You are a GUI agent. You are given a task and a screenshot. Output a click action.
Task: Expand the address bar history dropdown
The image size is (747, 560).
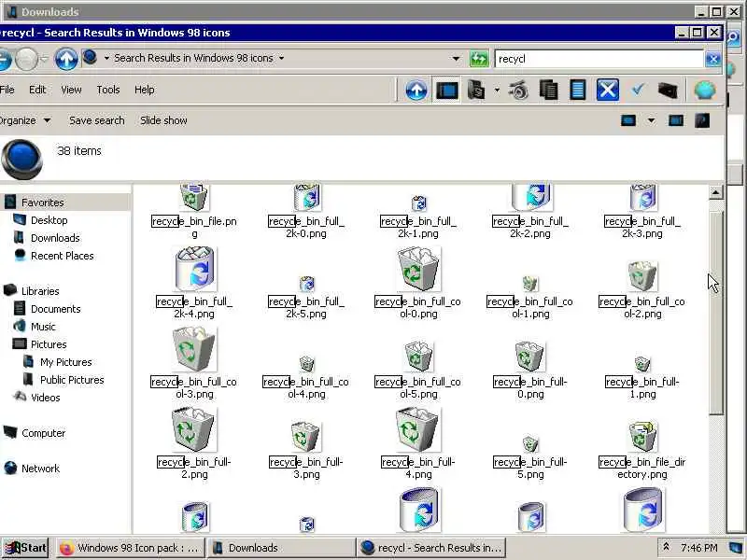[456, 59]
